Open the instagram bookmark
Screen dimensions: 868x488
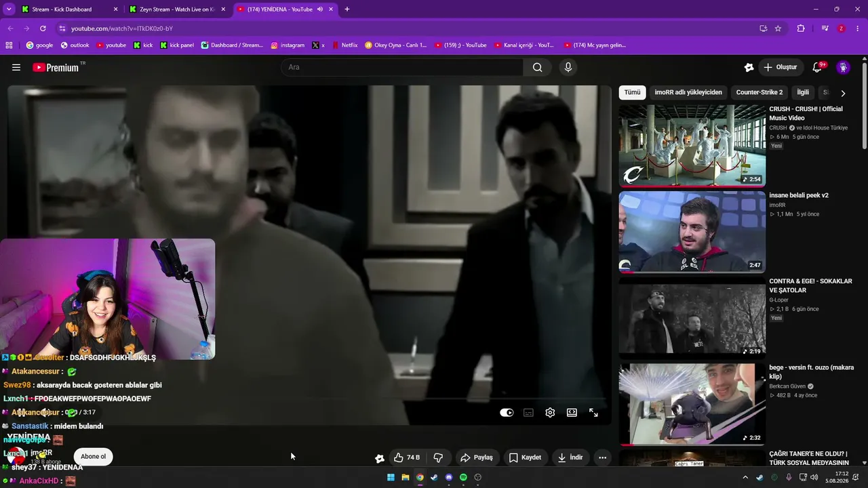[288, 45]
